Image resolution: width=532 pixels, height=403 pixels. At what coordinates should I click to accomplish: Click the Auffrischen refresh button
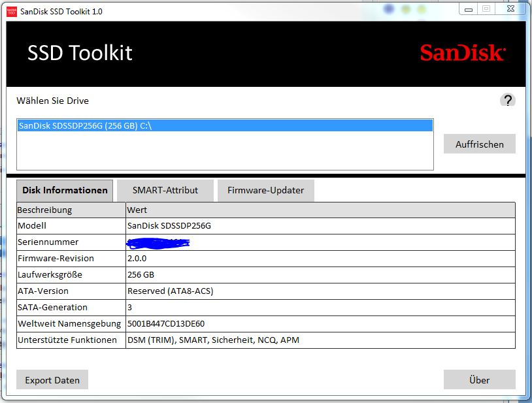[x=480, y=144]
